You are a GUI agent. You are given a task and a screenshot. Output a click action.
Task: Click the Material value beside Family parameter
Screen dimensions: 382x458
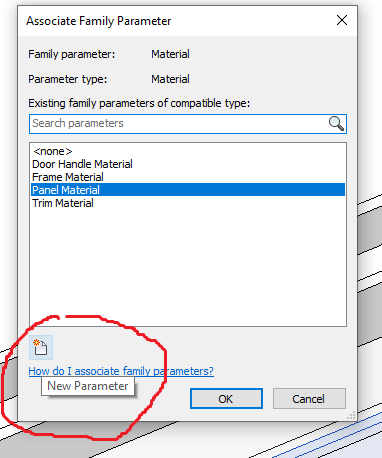[x=170, y=54]
